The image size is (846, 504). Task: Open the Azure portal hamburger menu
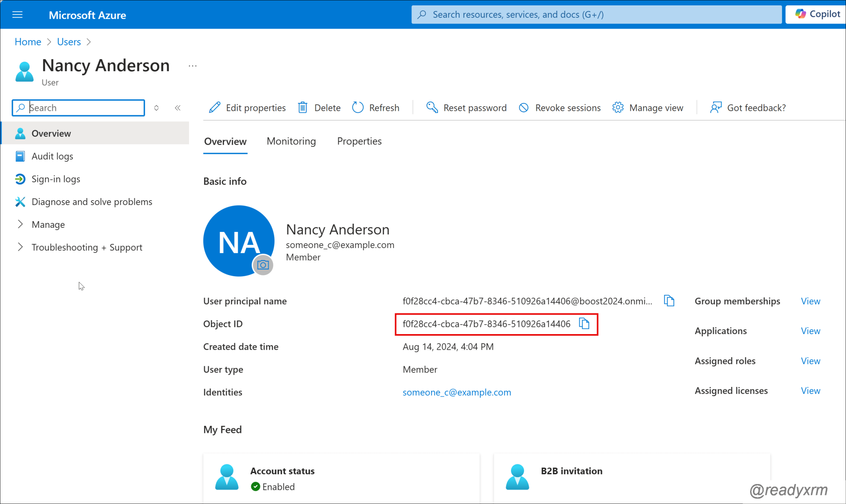pyautogui.click(x=17, y=14)
